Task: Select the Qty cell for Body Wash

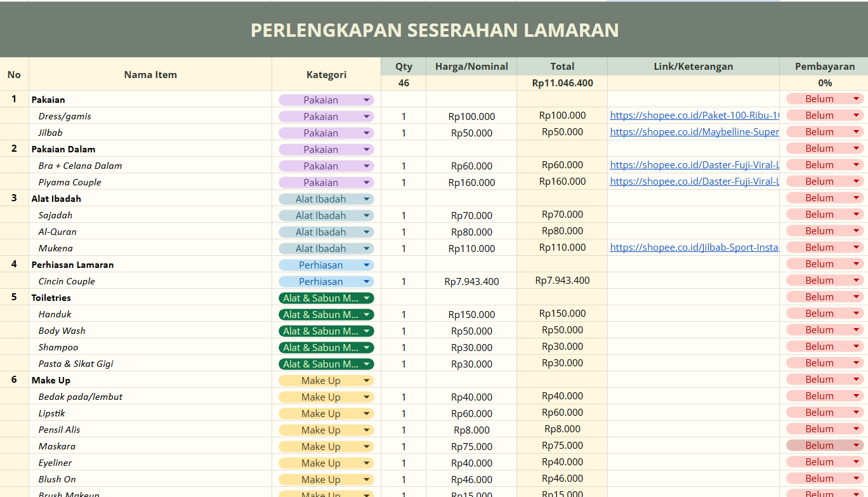Action: point(404,331)
